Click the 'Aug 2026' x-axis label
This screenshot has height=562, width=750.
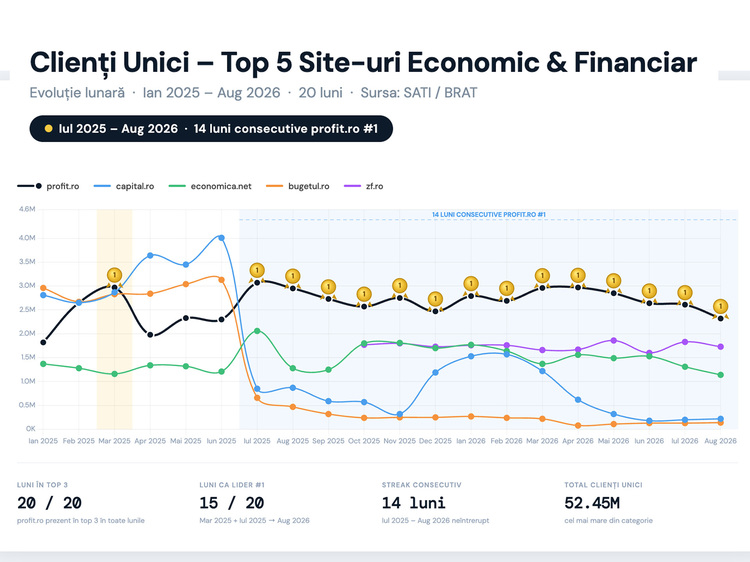(720, 441)
